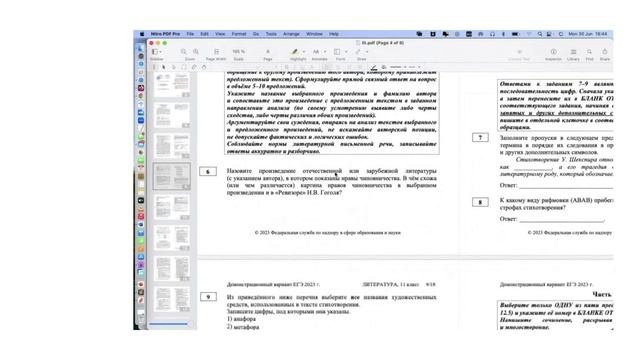Click the Scale percentage field

click(239, 52)
